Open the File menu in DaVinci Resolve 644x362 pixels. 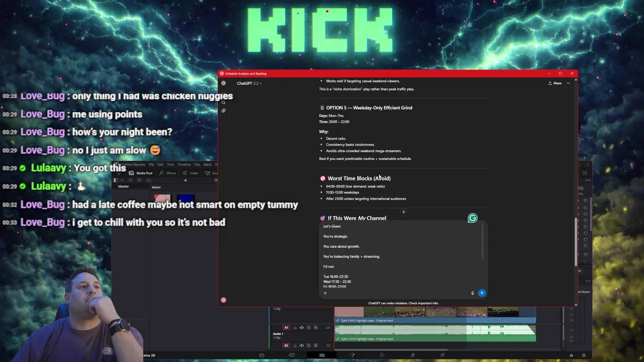pyautogui.click(x=151, y=164)
